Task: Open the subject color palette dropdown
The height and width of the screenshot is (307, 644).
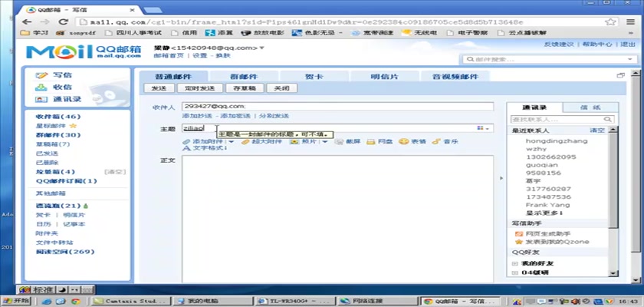Action: (483, 128)
